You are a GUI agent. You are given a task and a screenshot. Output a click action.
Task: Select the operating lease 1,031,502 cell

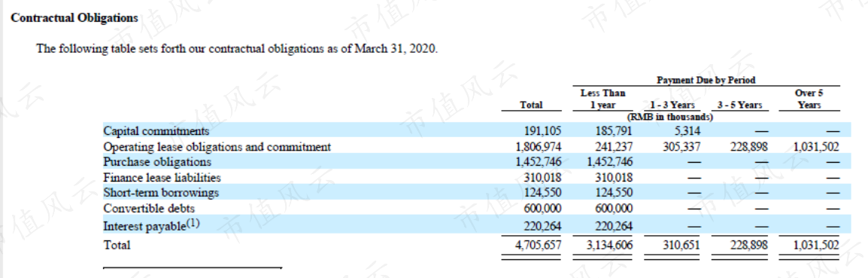click(816, 147)
